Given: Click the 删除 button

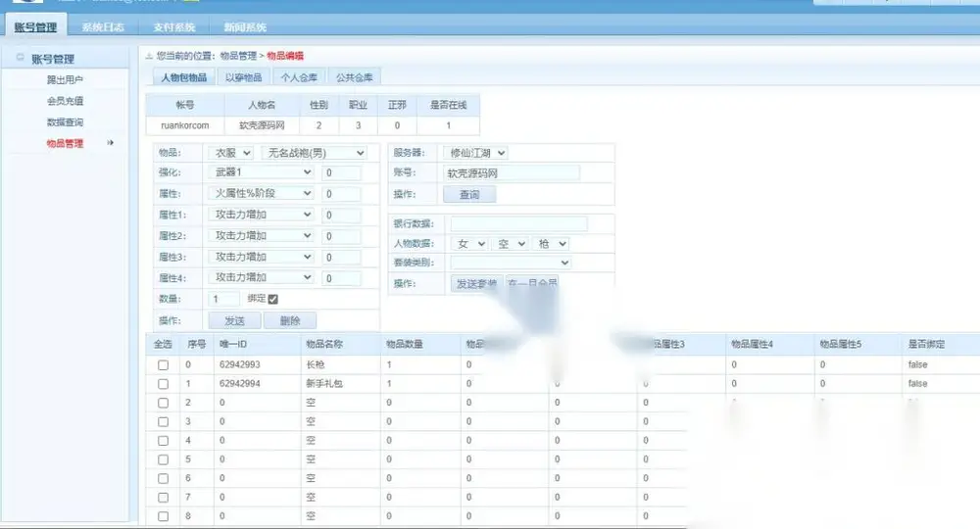Looking at the screenshot, I should point(290,320).
